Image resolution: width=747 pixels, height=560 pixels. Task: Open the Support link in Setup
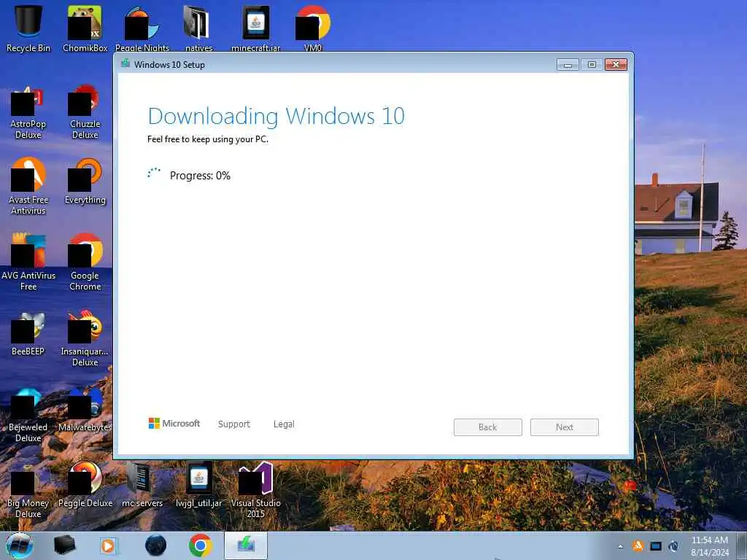click(x=234, y=424)
